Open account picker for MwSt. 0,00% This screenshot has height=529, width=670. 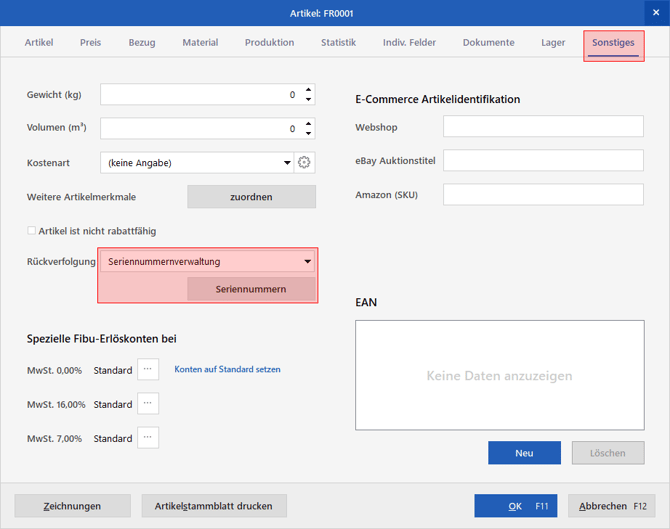click(x=148, y=369)
